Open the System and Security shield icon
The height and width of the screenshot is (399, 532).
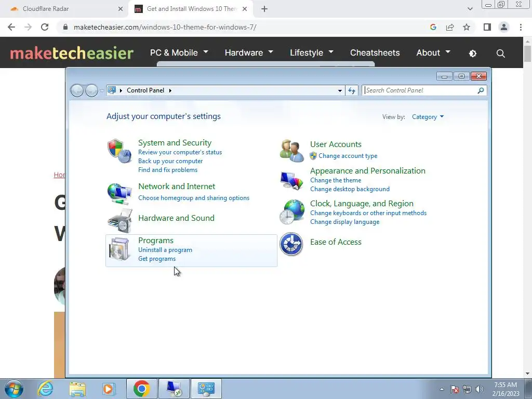coord(119,151)
